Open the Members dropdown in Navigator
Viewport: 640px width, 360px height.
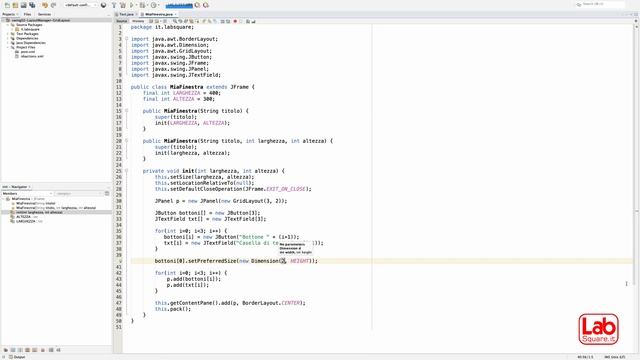click(x=27, y=193)
